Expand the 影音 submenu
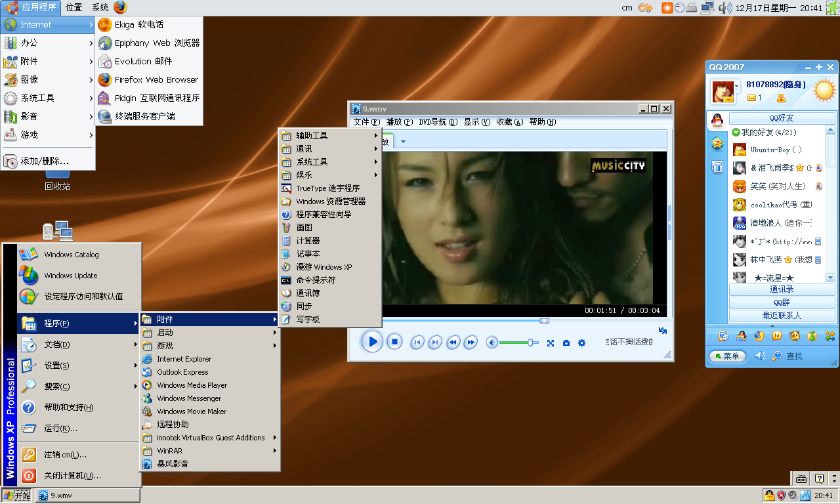840x504 pixels. 48,116
